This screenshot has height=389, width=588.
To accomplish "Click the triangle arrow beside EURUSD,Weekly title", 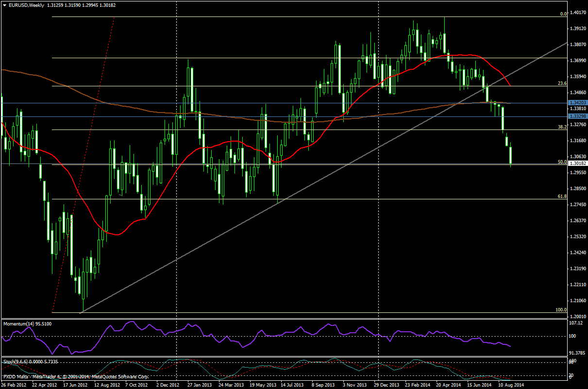I will coord(4,5).
